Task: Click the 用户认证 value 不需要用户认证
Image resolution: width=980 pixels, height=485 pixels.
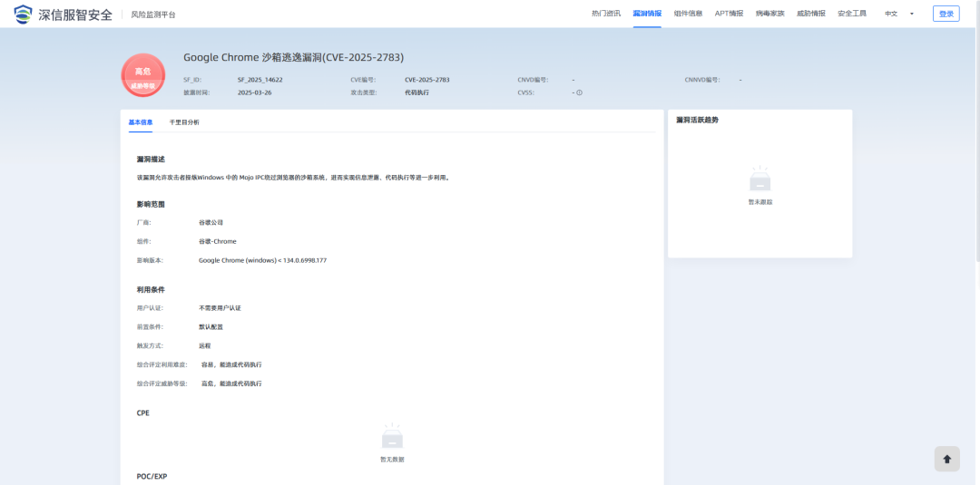Action: point(220,307)
